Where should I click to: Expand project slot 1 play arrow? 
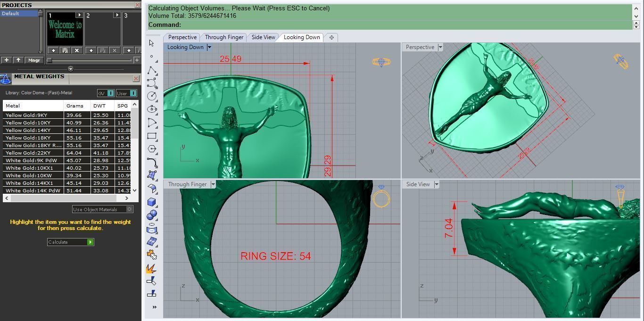[79, 15]
